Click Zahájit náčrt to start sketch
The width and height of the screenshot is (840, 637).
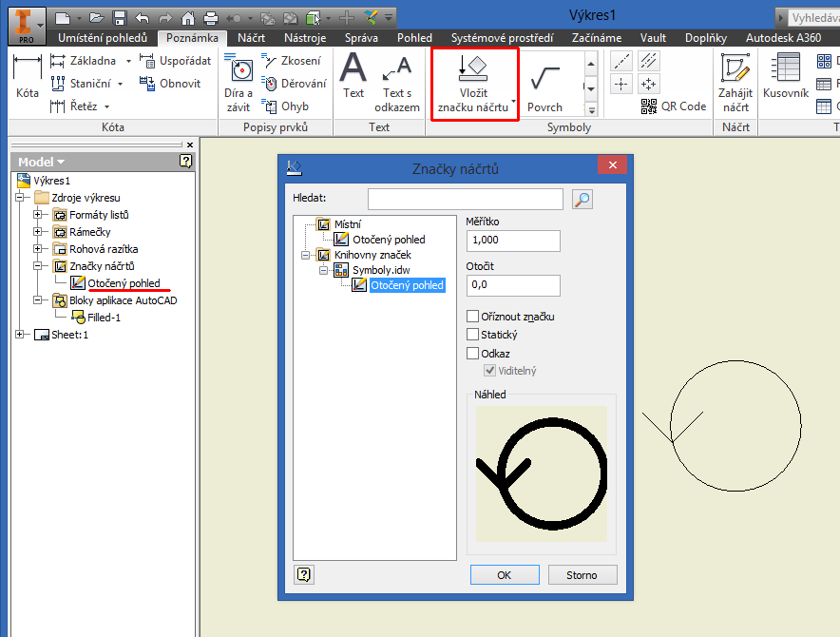tap(735, 83)
